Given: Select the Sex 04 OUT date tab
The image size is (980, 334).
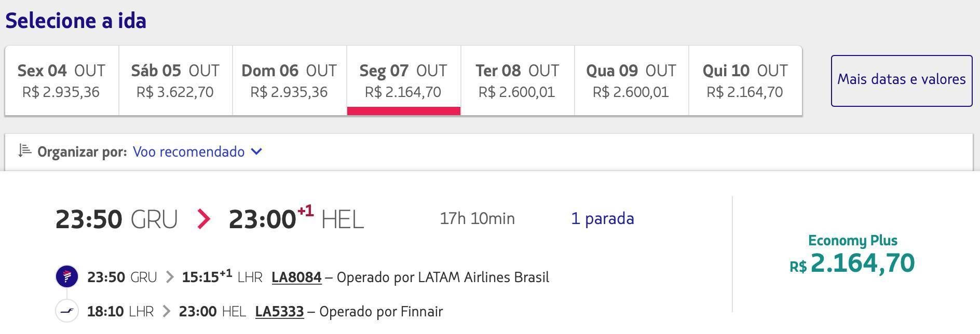Looking at the screenshot, I should pos(62,80).
